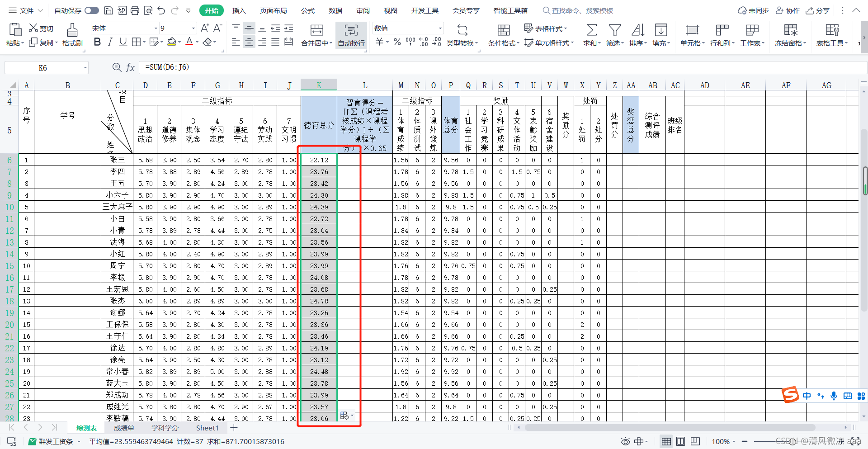Image resolution: width=868 pixels, height=449 pixels.
Task: Click cell with 张三 name
Action: (117, 160)
